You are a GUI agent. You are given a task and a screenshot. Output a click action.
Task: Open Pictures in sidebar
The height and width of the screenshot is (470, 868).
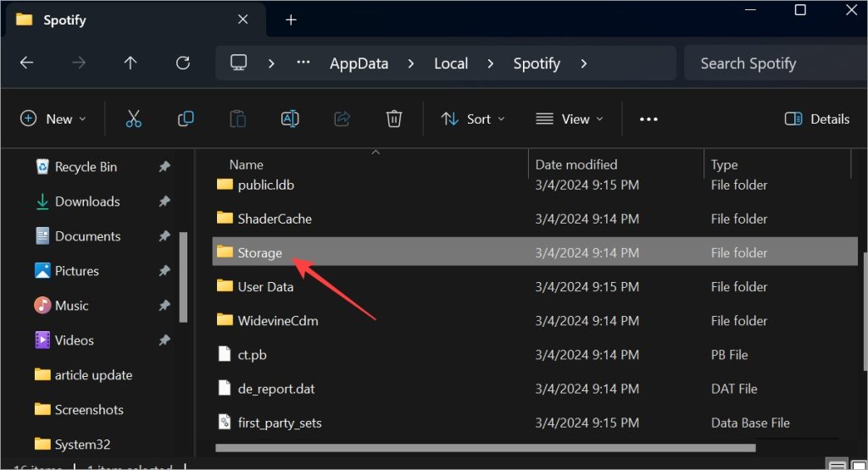click(x=76, y=271)
